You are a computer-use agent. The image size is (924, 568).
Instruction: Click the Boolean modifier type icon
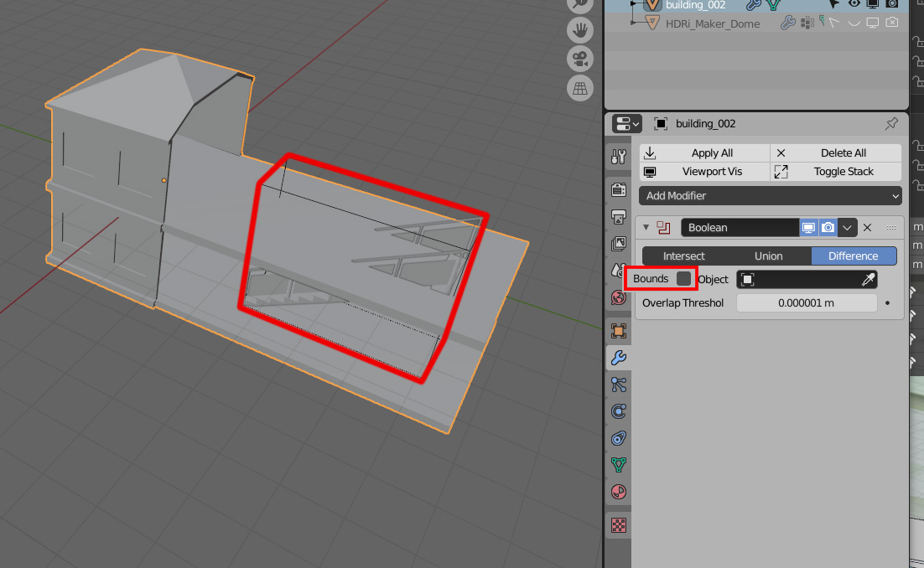[x=663, y=228]
